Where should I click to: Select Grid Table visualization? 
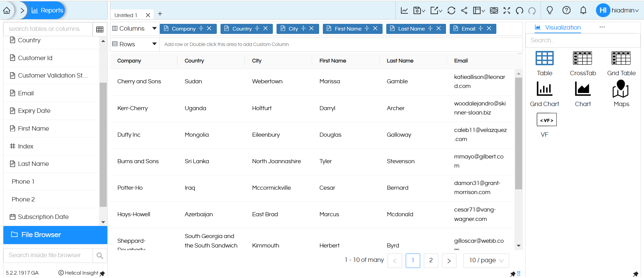[x=621, y=64]
